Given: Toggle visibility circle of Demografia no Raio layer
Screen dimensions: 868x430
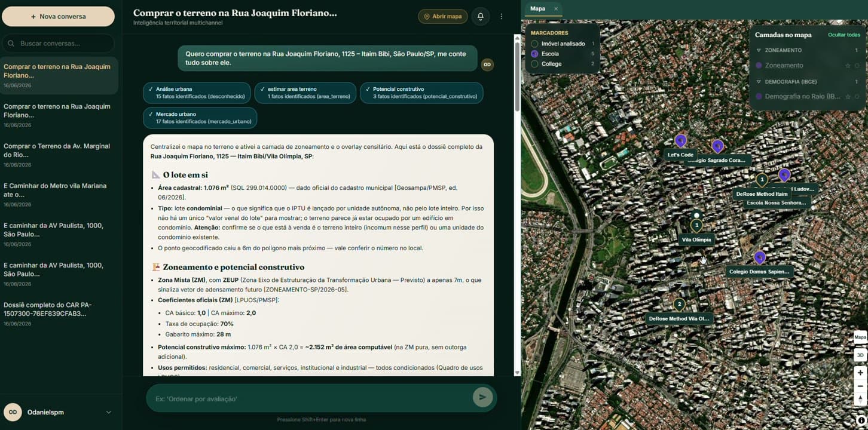Looking at the screenshot, I should (857, 97).
